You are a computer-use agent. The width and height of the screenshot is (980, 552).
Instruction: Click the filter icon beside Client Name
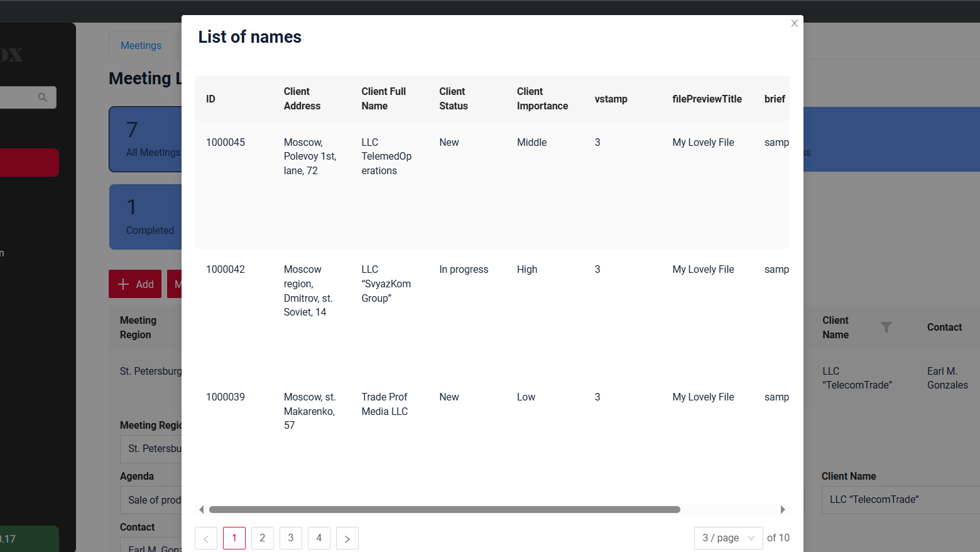[886, 328]
